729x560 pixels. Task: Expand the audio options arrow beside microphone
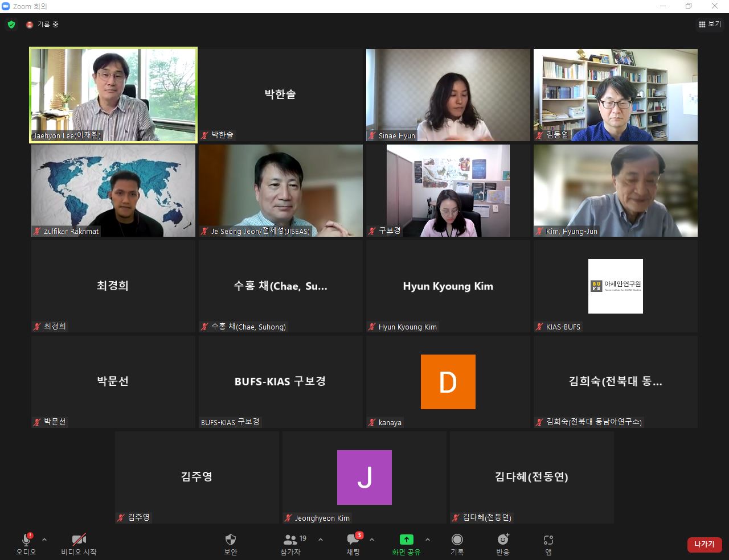(x=44, y=540)
